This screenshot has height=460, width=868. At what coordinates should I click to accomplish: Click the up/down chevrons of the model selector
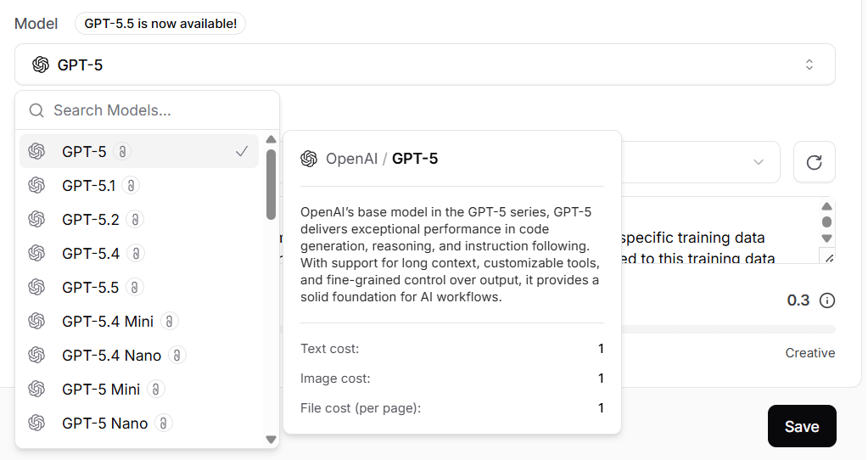(809, 65)
